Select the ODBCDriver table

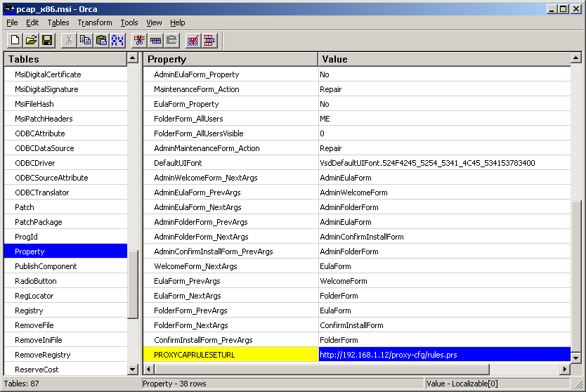pyautogui.click(x=35, y=163)
